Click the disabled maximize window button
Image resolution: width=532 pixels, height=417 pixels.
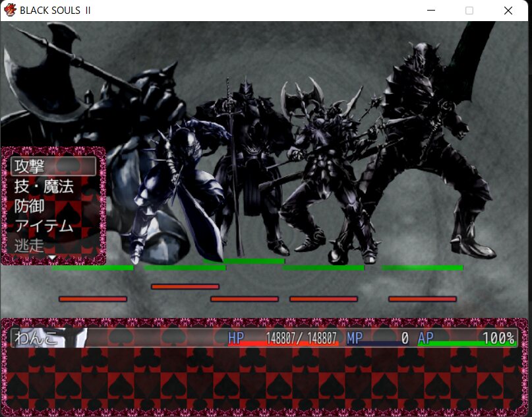pyautogui.click(x=469, y=11)
